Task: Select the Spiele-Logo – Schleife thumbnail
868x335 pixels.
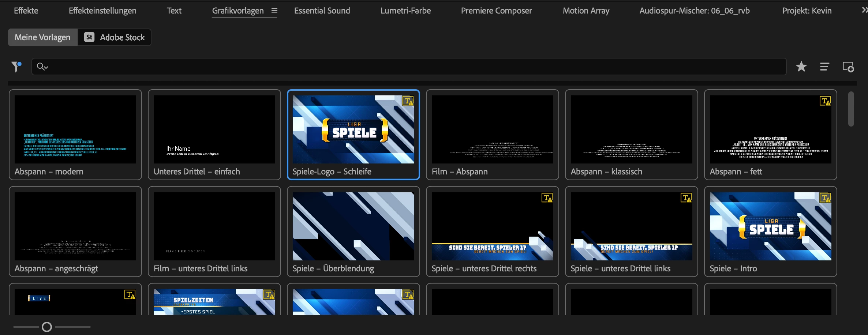Action: pyautogui.click(x=353, y=129)
